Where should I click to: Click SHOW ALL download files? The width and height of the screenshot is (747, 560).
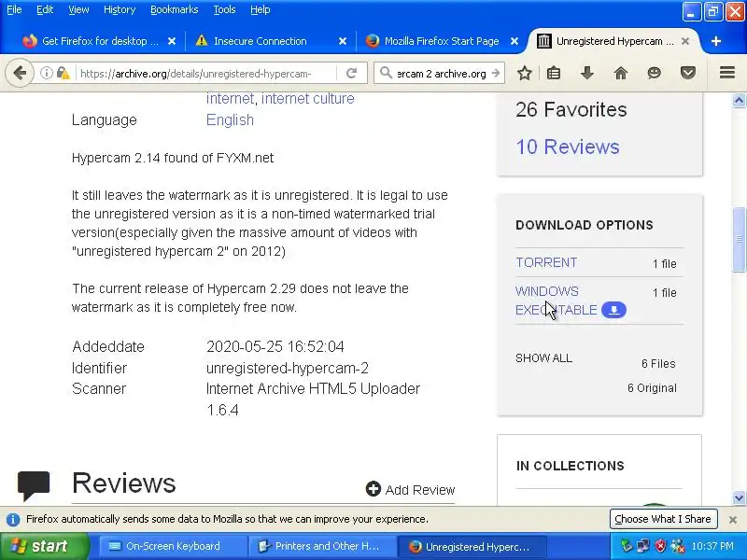pyautogui.click(x=543, y=358)
